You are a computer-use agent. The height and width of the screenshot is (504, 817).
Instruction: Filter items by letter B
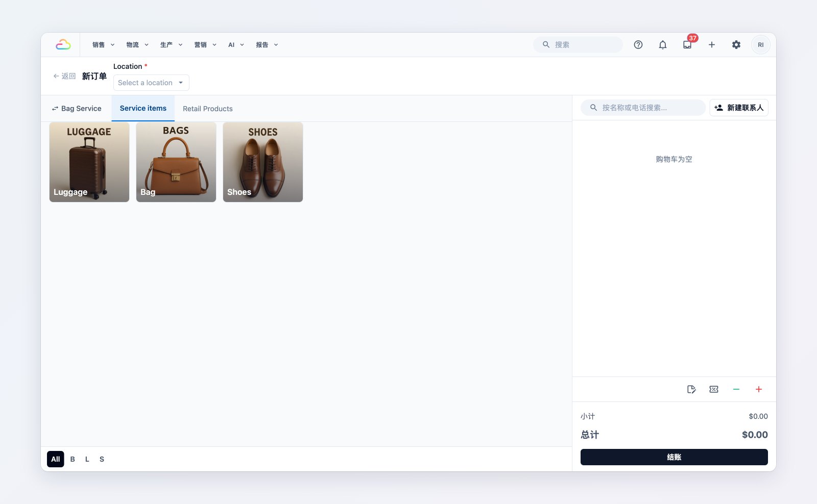(73, 459)
